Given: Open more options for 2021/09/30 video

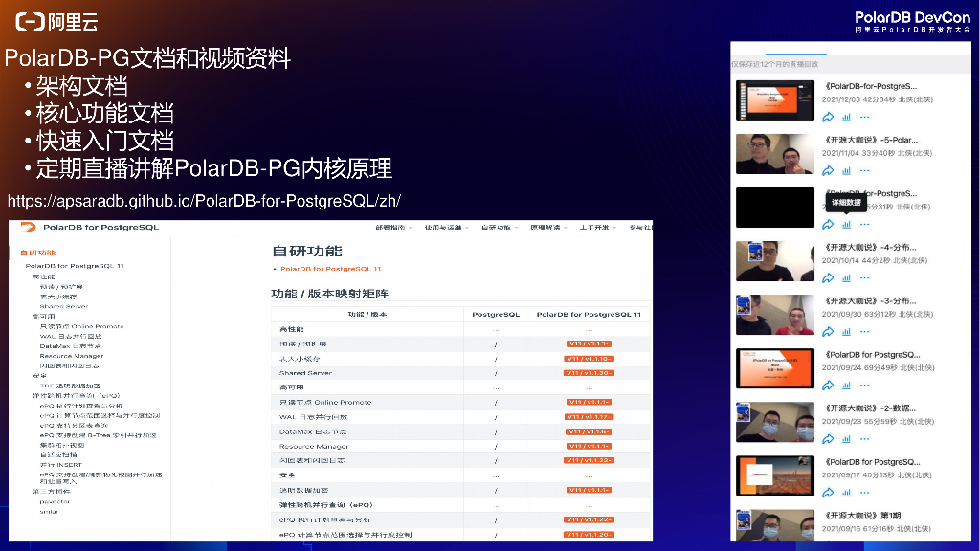Looking at the screenshot, I should click(864, 332).
